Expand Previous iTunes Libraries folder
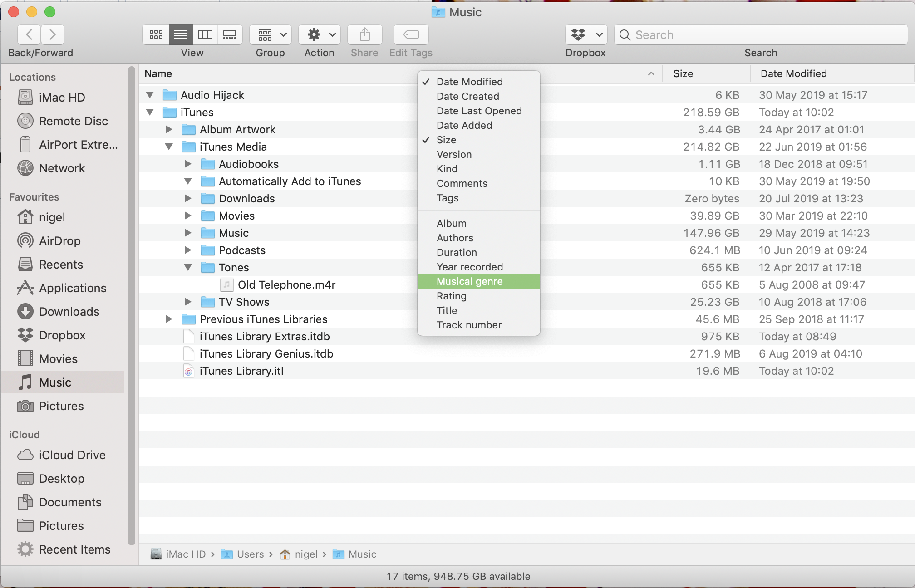The height and width of the screenshot is (588, 915). pos(169,319)
